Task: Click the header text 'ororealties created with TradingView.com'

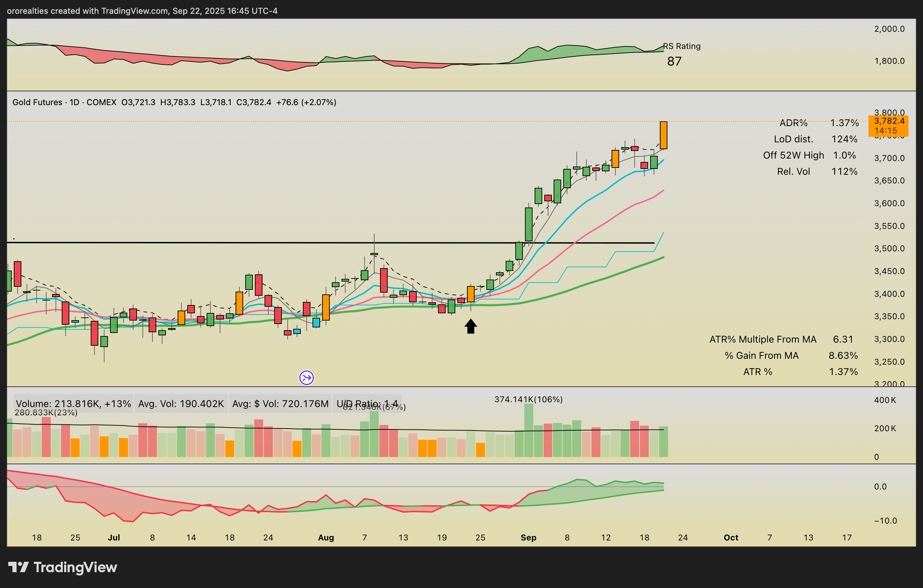Action: coord(87,11)
